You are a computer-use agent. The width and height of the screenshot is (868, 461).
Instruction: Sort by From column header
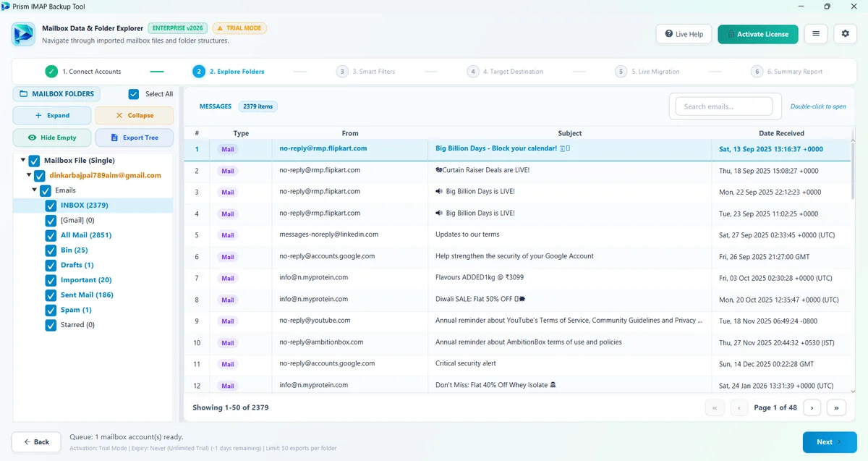point(350,133)
